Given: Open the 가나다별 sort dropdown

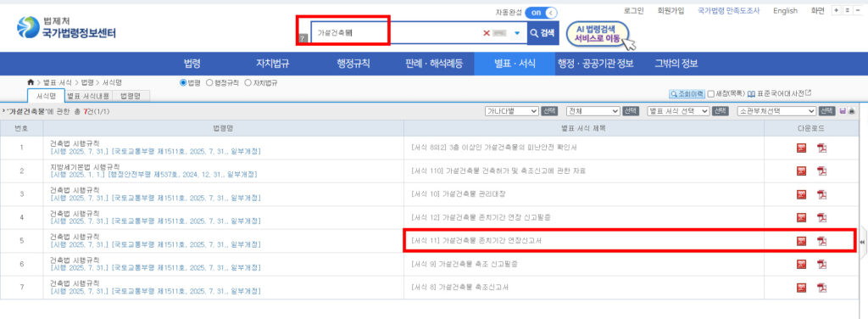Looking at the screenshot, I should [x=511, y=111].
